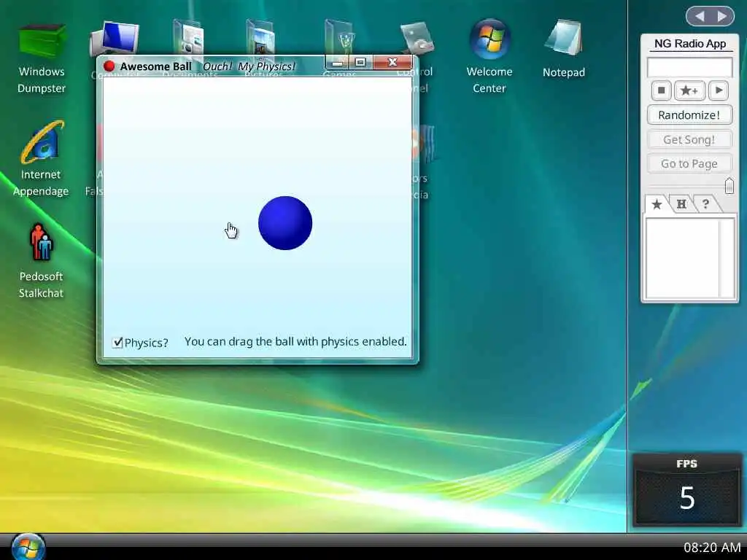Click the NG Radio list scrollbar
Viewport: 747px width, 560px height.
727,258
